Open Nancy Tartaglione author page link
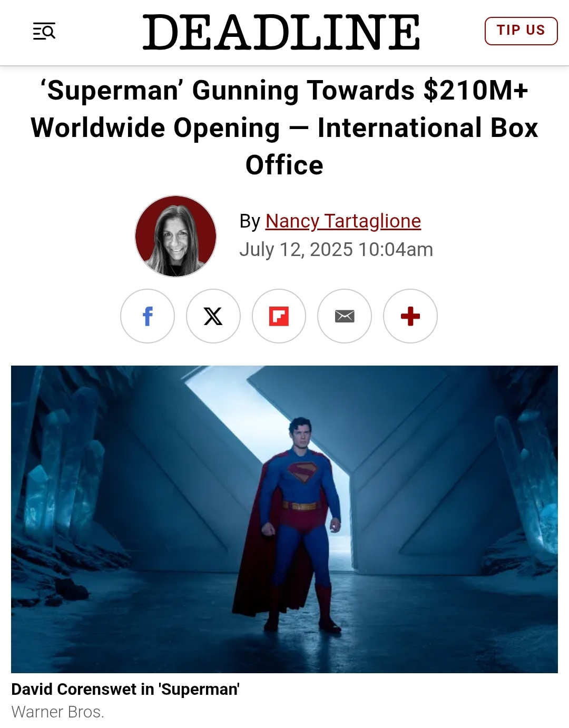The image size is (569, 728). (x=343, y=221)
